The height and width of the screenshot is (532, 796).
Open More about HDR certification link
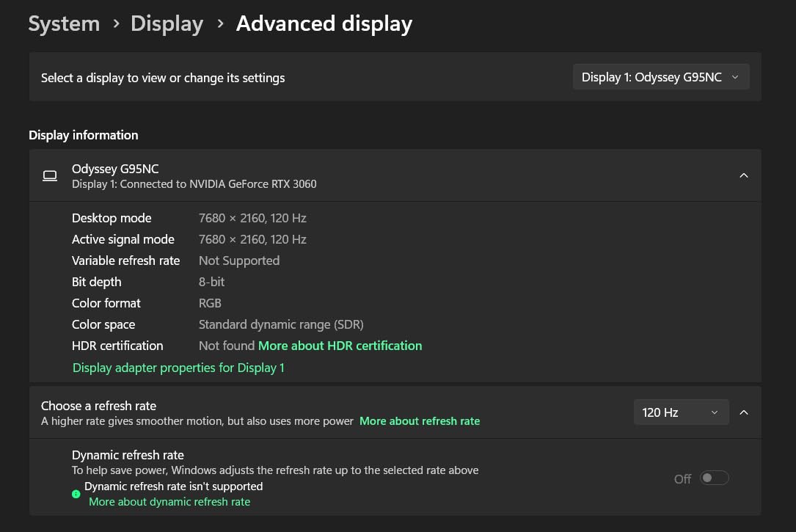[x=340, y=346]
